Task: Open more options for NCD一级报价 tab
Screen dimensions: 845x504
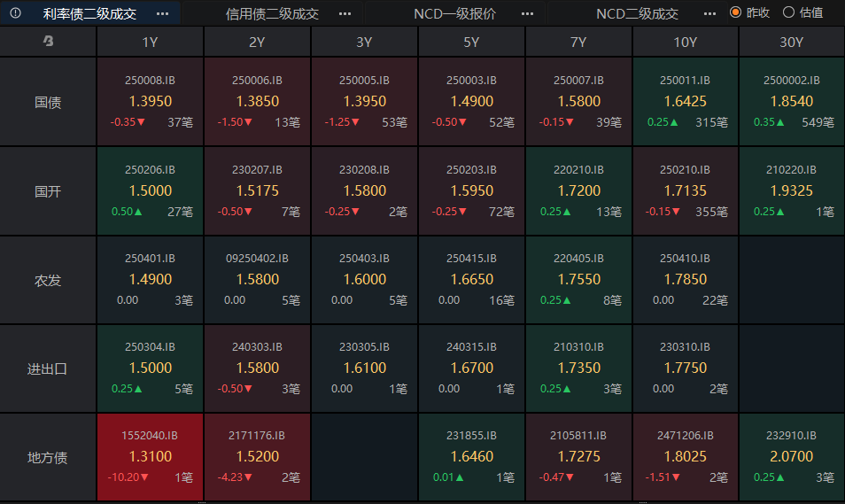Action: click(528, 13)
